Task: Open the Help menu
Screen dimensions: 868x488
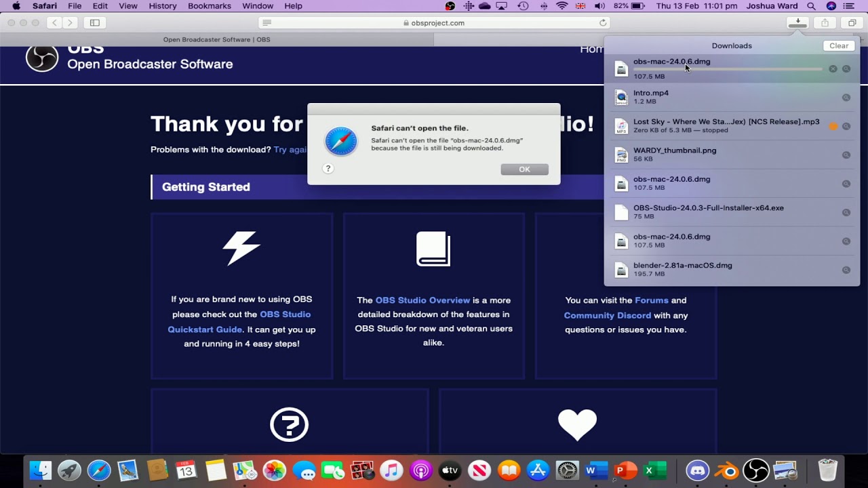Action: [294, 6]
